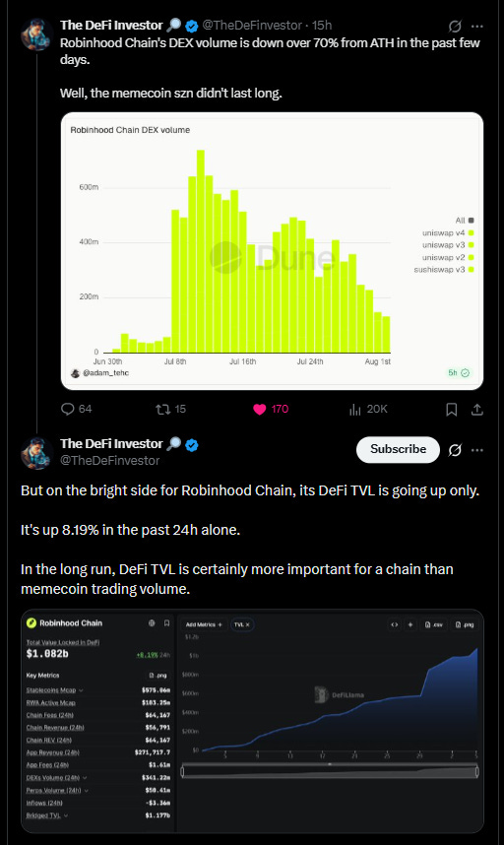Open Grok icon on first tweet

pos(455,26)
